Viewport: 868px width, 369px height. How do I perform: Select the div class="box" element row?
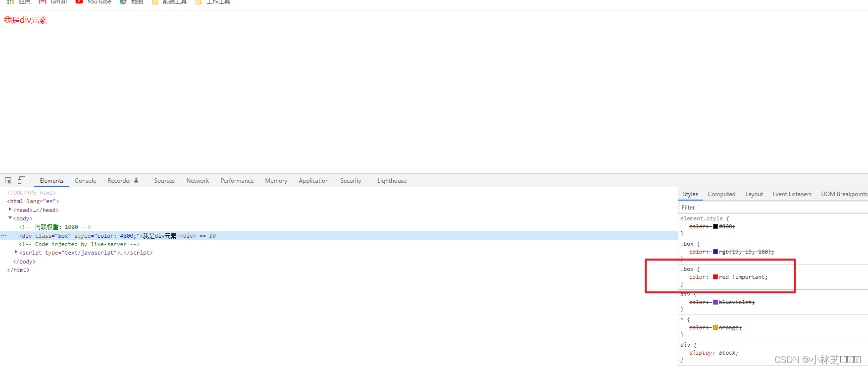coord(339,236)
